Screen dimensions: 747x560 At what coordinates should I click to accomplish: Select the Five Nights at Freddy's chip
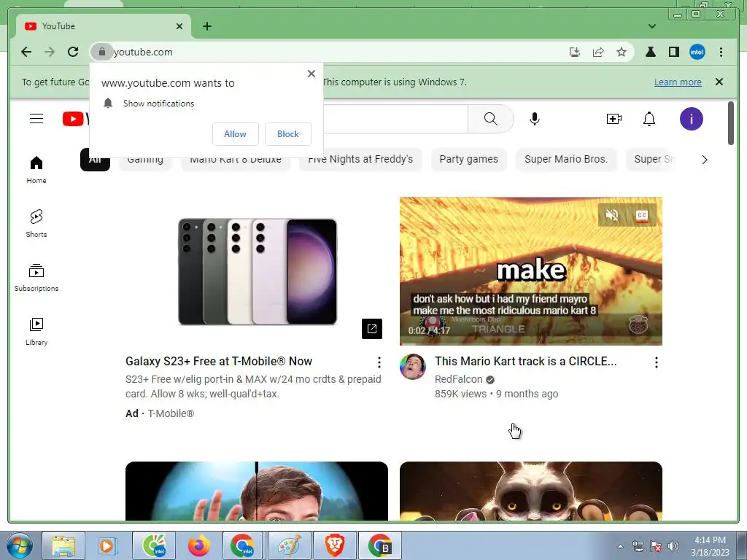point(360,159)
